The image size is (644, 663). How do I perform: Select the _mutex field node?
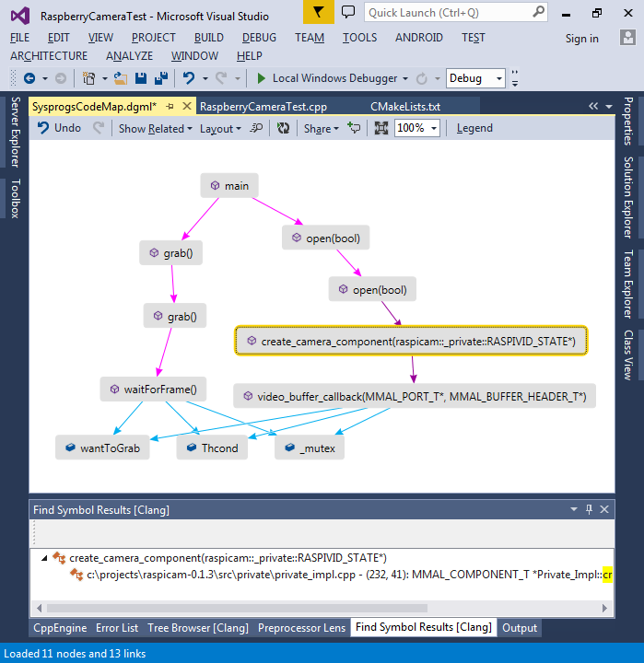(310, 448)
